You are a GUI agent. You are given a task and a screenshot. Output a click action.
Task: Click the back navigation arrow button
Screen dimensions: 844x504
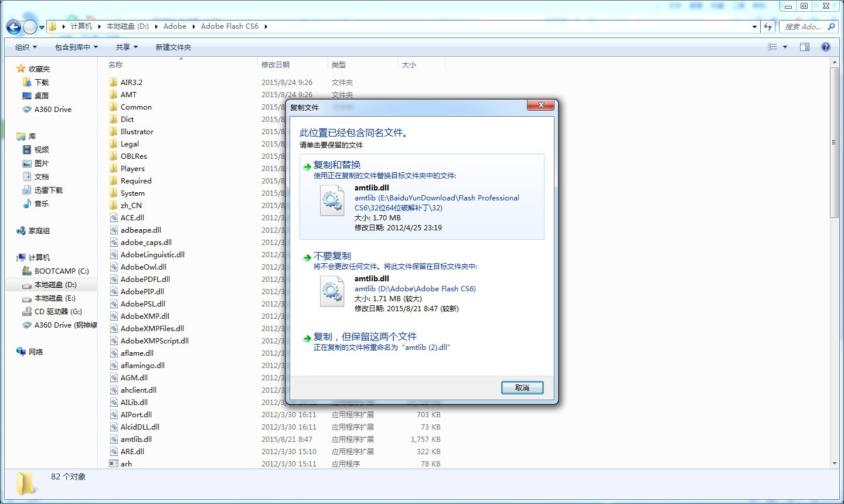click(x=13, y=27)
